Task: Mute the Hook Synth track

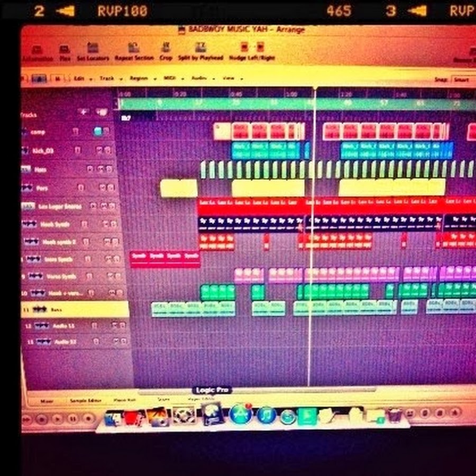Action: click(x=105, y=224)
